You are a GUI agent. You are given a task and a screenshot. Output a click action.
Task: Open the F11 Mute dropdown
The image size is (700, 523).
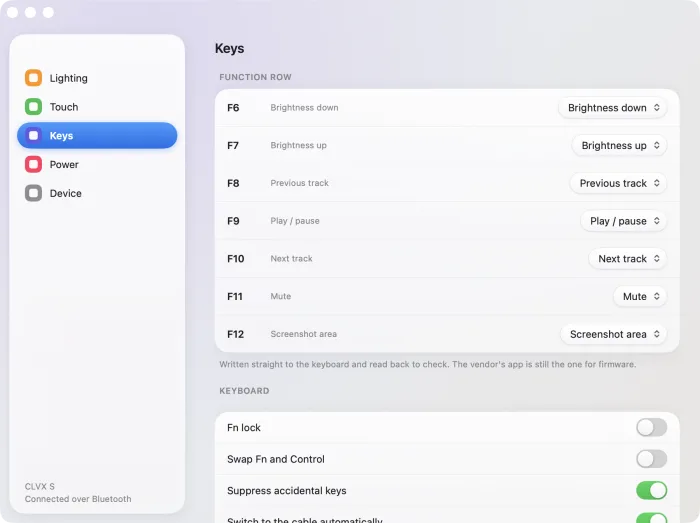click(x=640, y=296)
